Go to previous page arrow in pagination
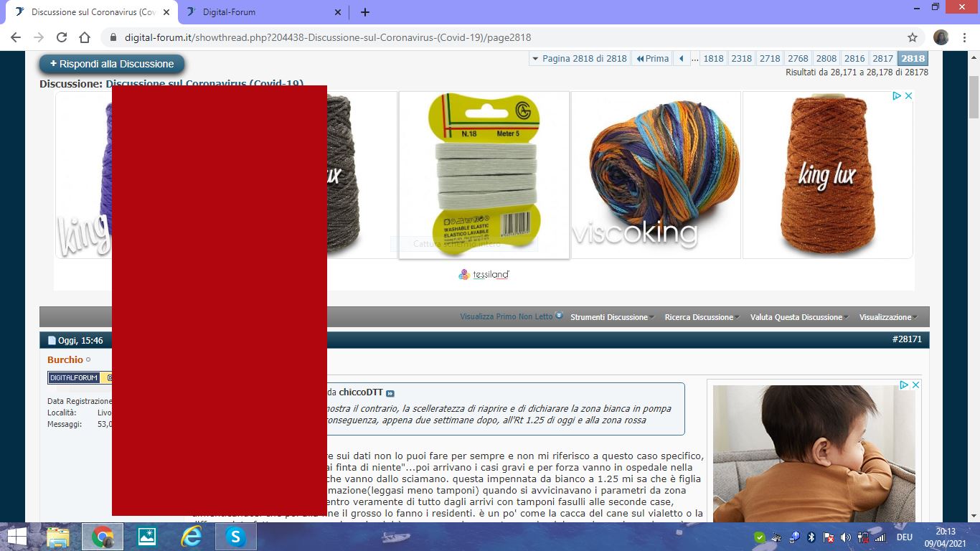980x551 pixels. 682,59
